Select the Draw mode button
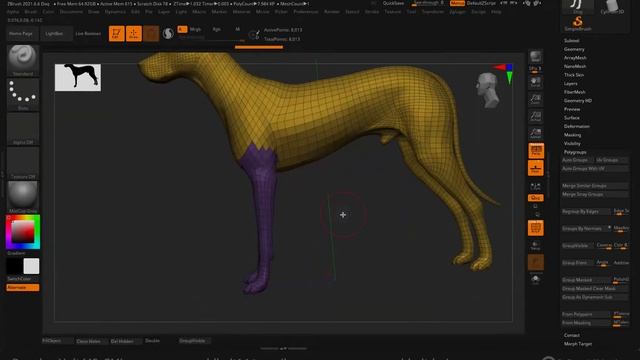This screenshot has width=640, height=360. click(133, 33)
